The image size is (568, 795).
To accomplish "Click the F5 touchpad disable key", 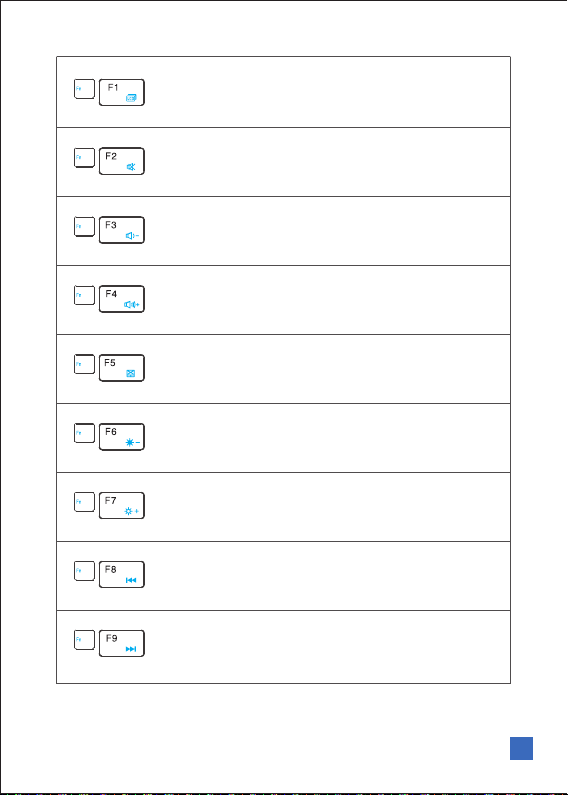I will [x=122, y=368].
